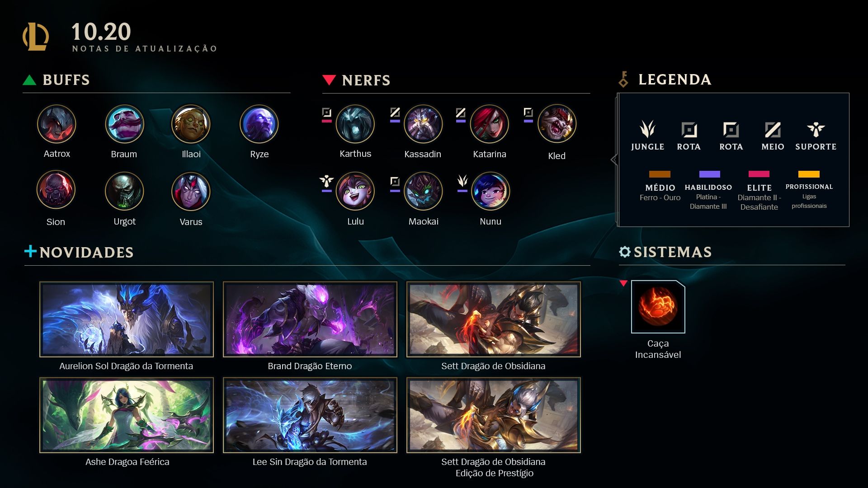
Task: Select the Katarina champion icon
Action: point(490,124)
